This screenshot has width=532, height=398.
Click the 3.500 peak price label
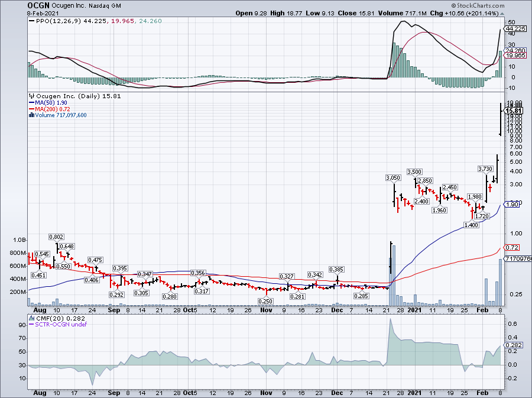click(x=414, y=172)
